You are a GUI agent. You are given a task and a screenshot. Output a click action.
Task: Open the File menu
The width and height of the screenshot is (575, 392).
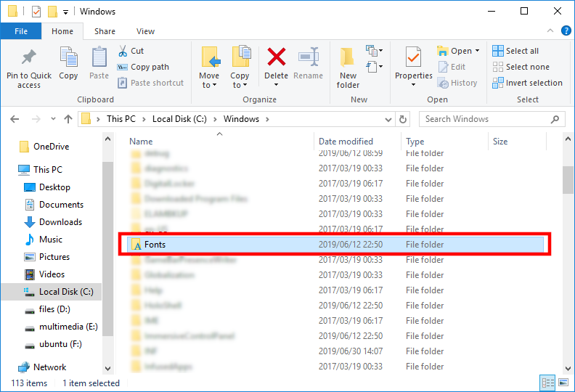pyautogui.click(x=21, y=31)
